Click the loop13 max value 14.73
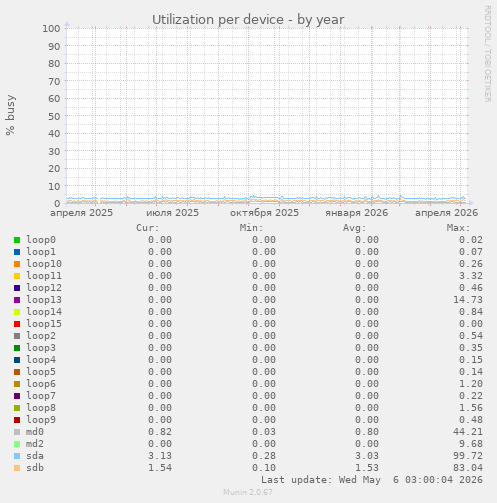 (468, 300)
